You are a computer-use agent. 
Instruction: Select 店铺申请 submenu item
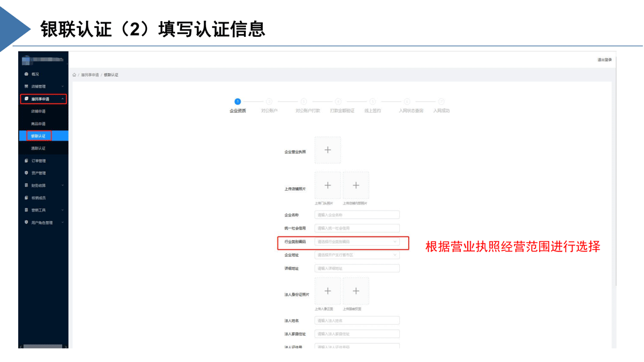point(38,111)
